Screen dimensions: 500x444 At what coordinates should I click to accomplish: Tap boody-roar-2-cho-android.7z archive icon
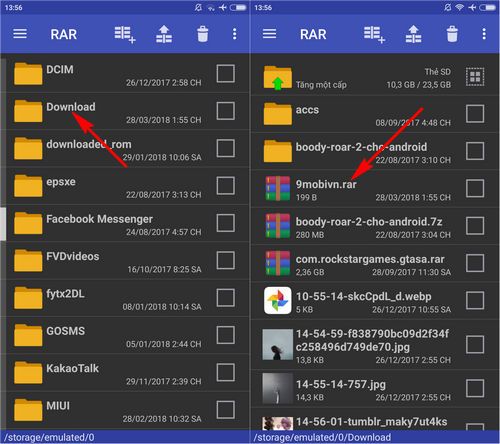pos(277,226)
